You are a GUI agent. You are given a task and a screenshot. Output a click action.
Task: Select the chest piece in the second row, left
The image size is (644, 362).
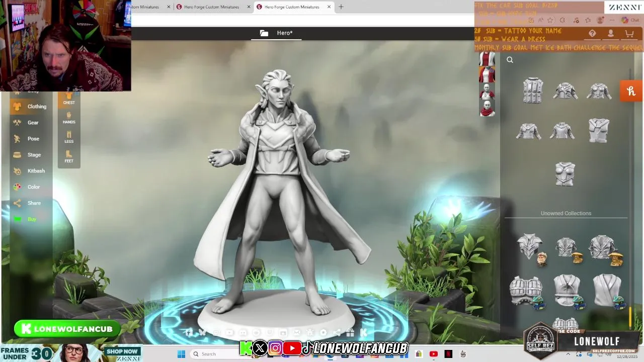pos(528,132)
